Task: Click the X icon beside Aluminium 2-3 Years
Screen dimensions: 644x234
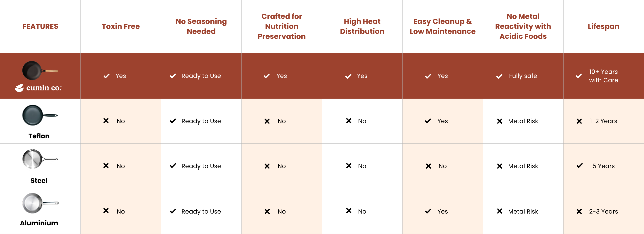Action: pos(579,212)
